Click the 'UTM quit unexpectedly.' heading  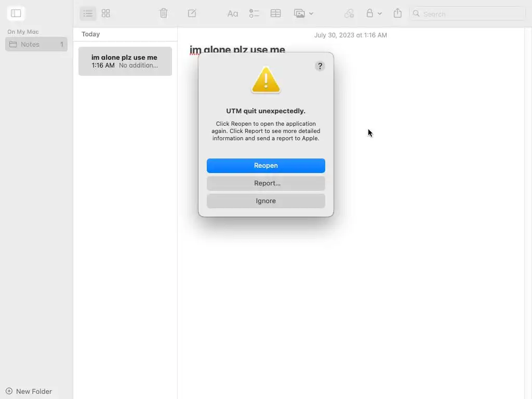click(266, 111)
